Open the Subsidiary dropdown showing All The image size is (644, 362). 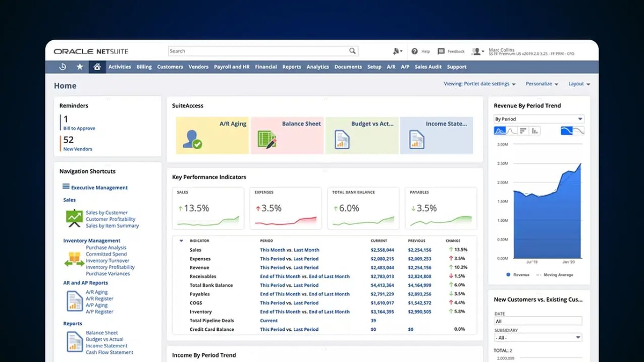pyautogui.click(x=538, y=337)
